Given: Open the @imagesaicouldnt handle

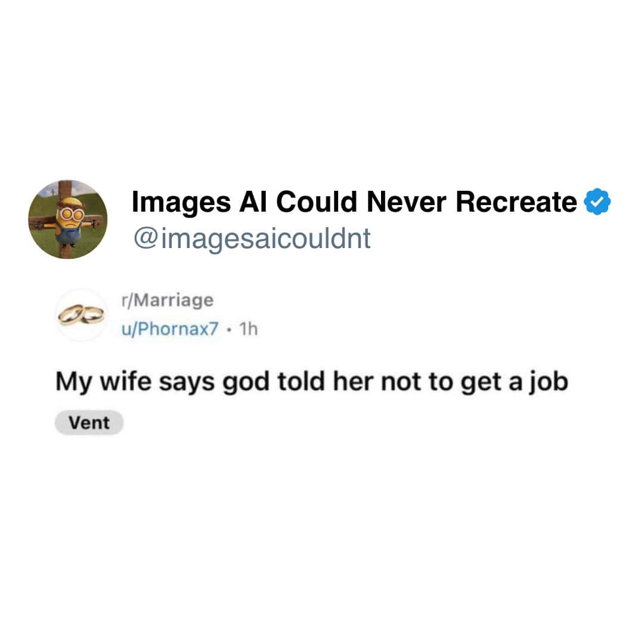Looking at the screenshot, I should 252,238.
